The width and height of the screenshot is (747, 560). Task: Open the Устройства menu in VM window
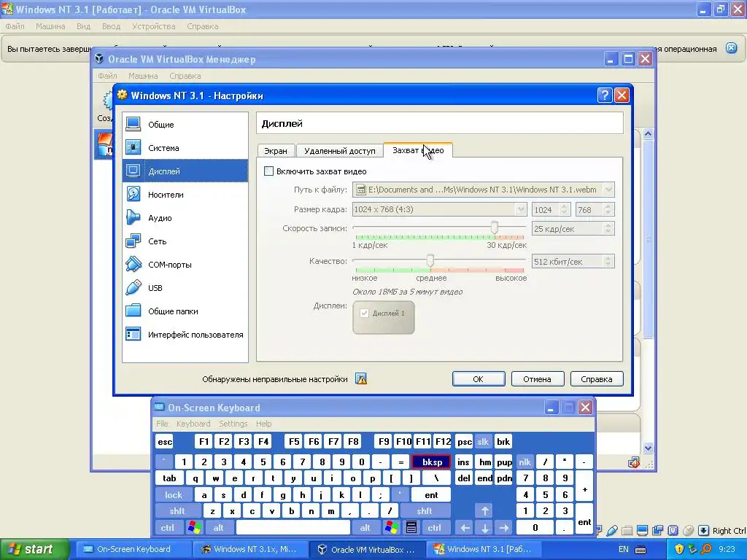point(153,26)
